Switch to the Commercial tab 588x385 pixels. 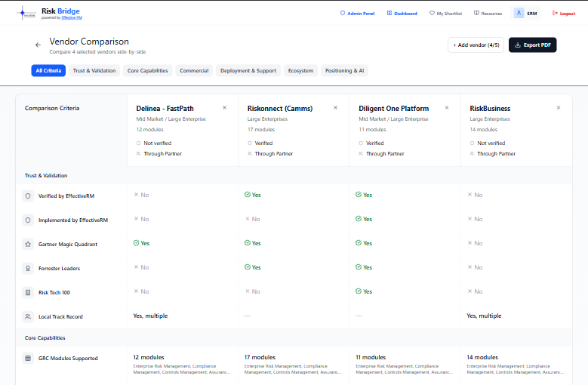tap(194, 70)
